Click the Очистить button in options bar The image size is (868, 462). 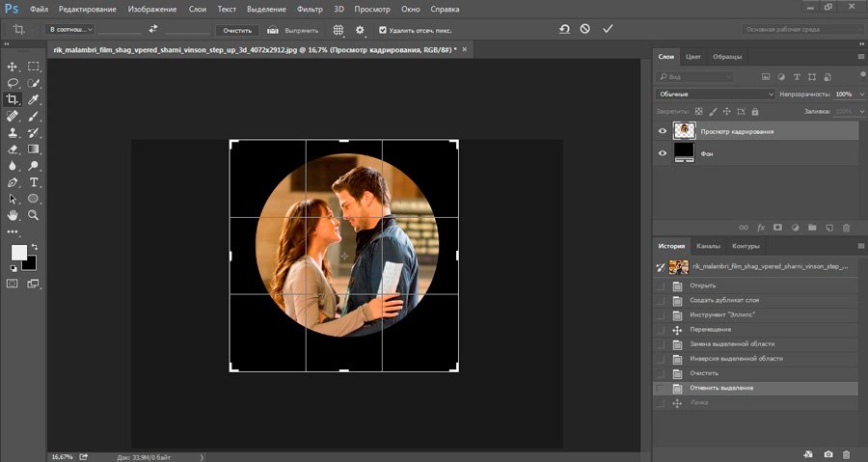point(237,31)
